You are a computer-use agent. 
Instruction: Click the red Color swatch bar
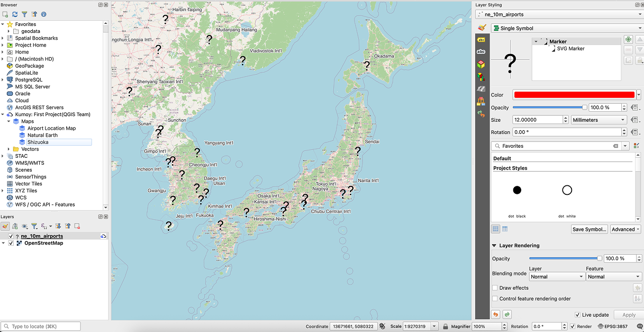(574, 95)
